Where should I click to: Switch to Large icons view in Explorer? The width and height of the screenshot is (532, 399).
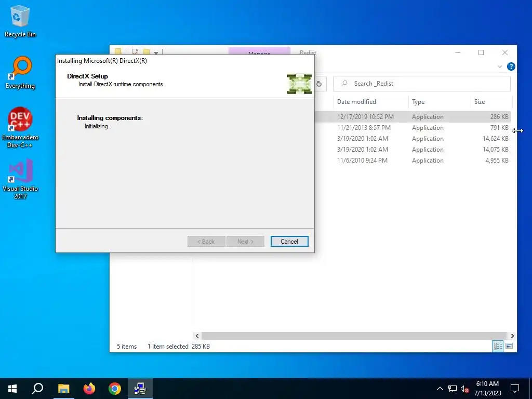[x=509, y=346]
